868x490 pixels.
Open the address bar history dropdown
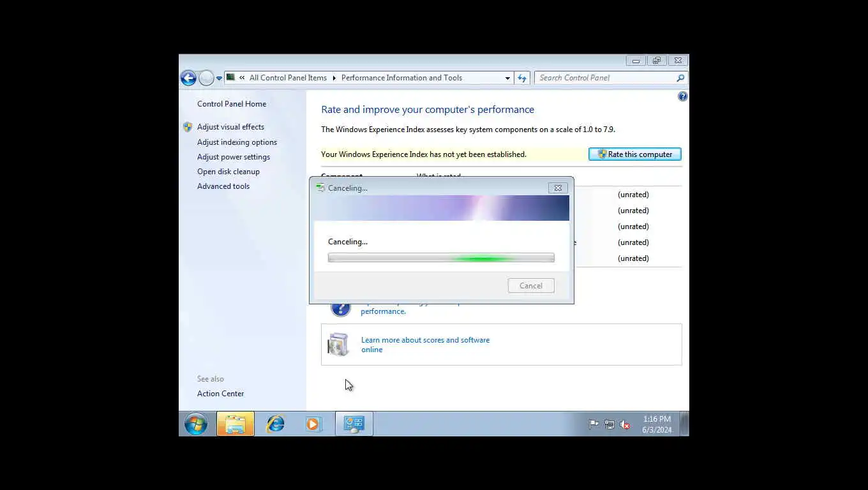pyautogui.click(x=507, y=78)
